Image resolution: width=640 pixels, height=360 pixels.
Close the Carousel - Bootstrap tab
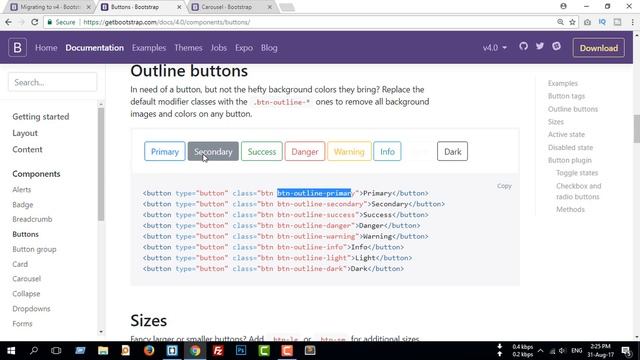(270, 7)
